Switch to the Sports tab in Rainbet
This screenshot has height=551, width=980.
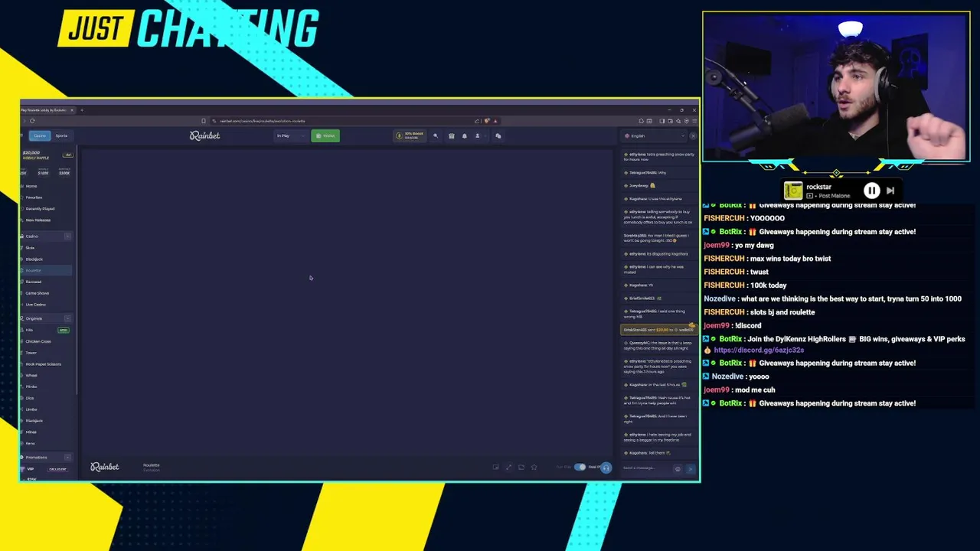61,135
